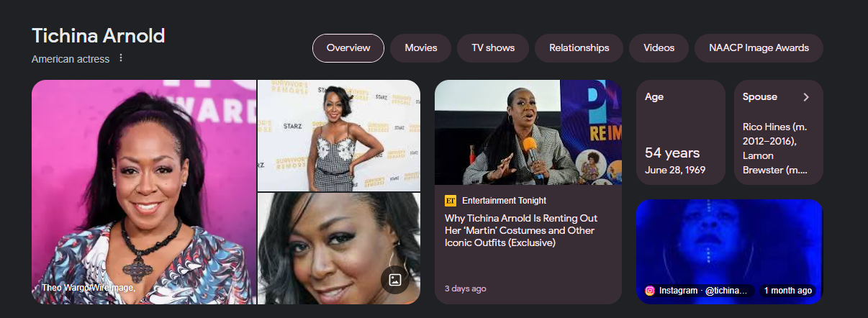Click the Age card showing 54 years
This screenshot has height=318, width=868.
click(x=681, y=132)
